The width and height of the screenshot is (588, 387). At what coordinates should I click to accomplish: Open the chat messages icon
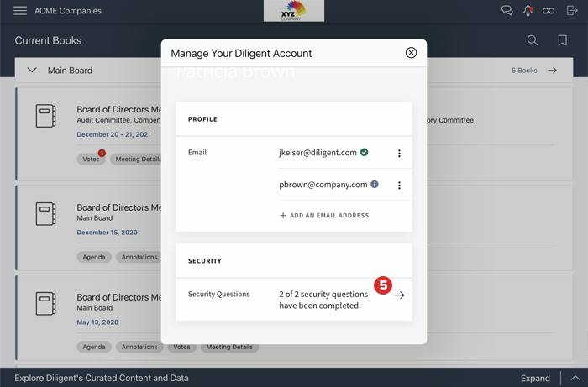507,11
